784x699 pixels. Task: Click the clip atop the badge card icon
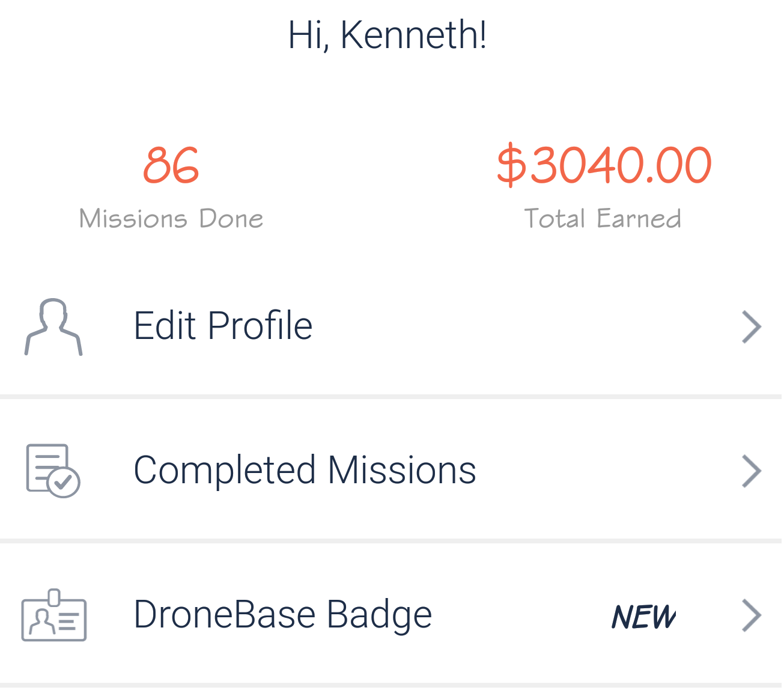tap(54, 597)
